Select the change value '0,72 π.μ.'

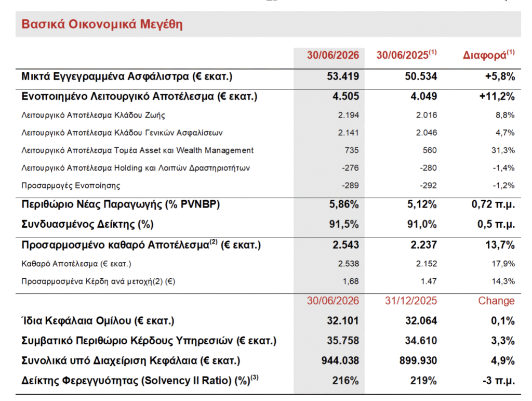[x=493, y=204]
